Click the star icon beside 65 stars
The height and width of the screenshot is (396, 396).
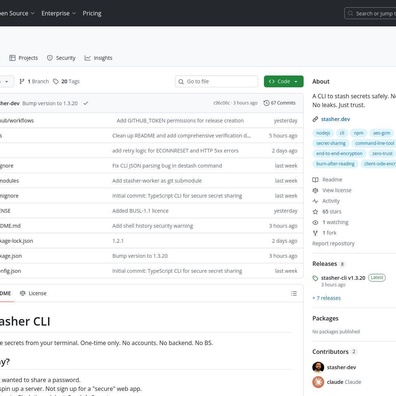[315, 212]
